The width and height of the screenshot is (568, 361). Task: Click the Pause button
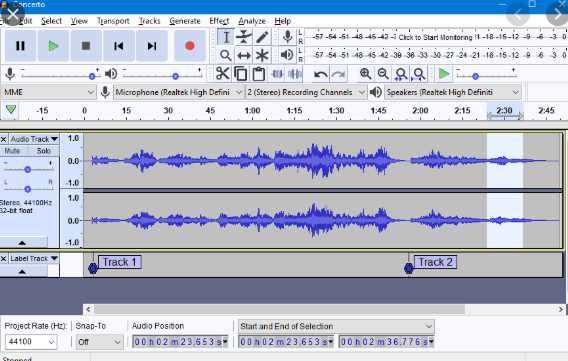click(x=20, y=46)
